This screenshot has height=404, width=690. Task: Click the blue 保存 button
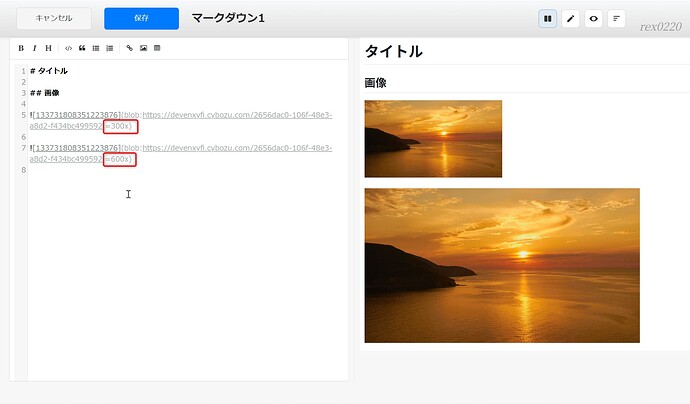[141, 18]
